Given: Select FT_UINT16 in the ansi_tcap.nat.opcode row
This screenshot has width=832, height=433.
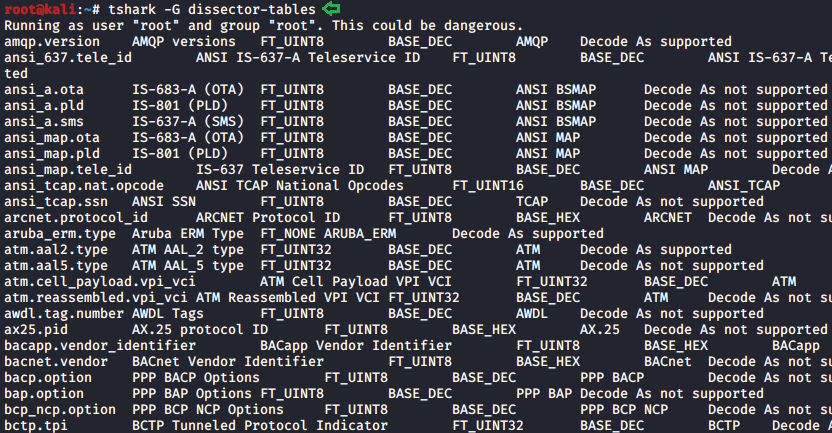Looking at the screenshot, I should click(x=488, y=186).
